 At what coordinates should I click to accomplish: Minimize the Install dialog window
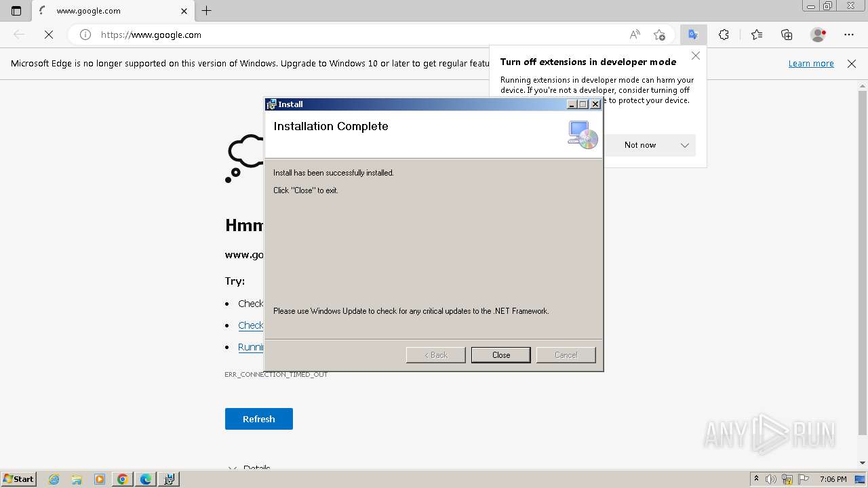click(572, 104)
